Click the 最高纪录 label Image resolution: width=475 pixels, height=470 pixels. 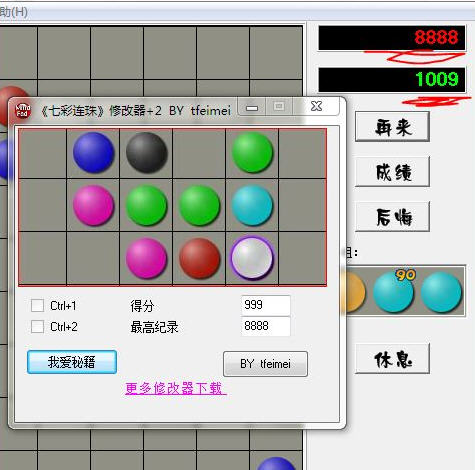tap(154, 327)
